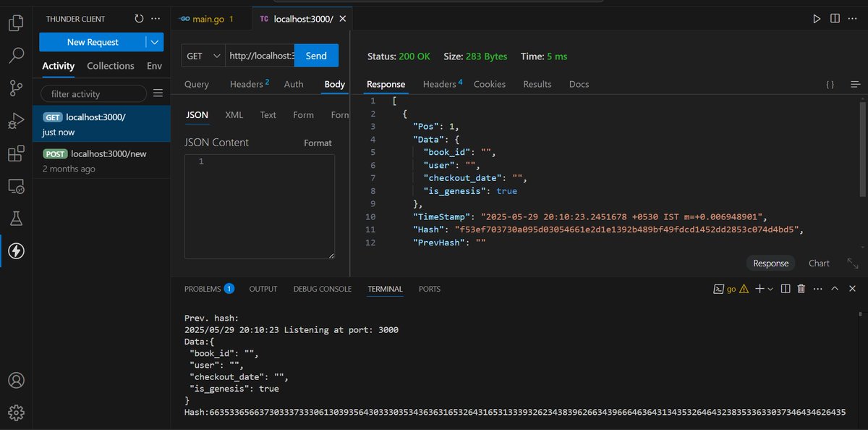Select the POST localhost:3000/new activity entry
Viewport: 868px width, 430px height.
point(101,161)
